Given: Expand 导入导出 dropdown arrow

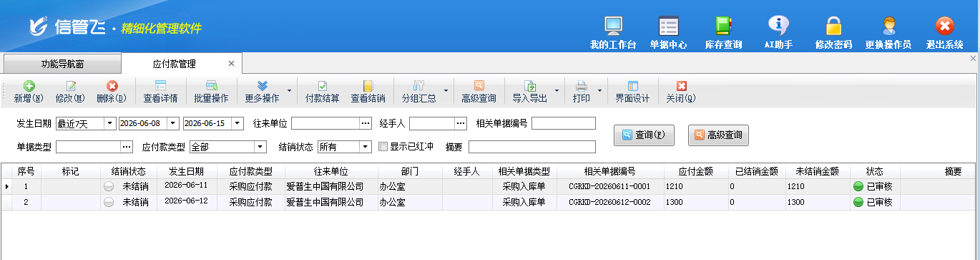Looking at the screenshot, I should (557, 91).
